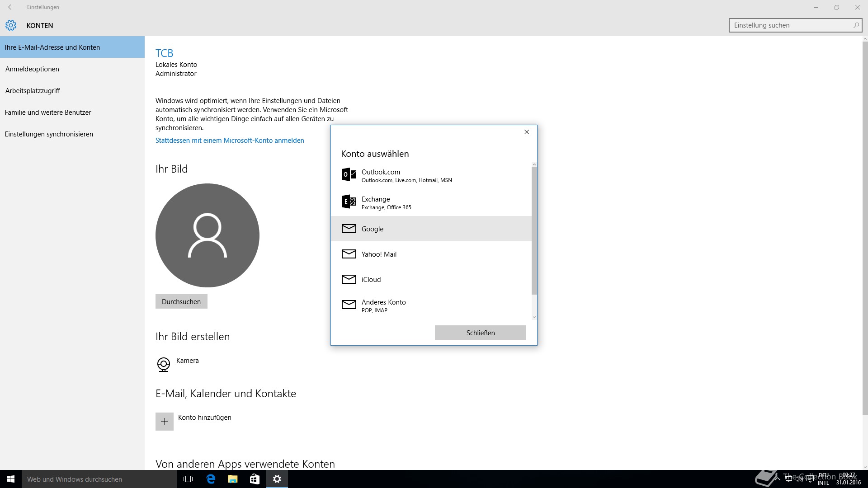This screenshot has height=488, width=868.
Task: Click the DEU INTL language indicator
Action: [823, 479]
